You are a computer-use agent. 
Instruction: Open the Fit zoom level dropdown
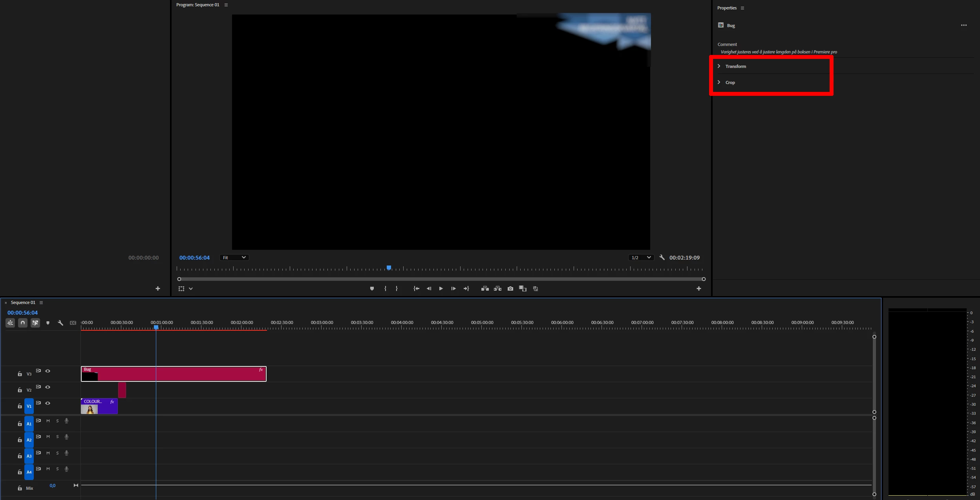(x=234, y=258)
